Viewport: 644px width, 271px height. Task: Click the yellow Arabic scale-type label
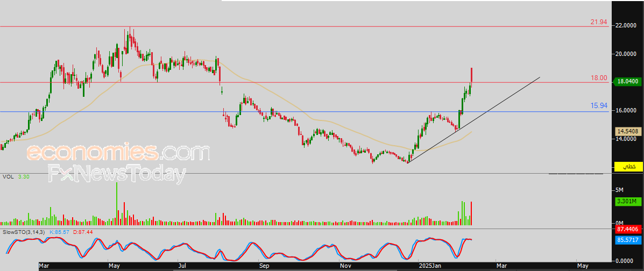(x=628, y=167)
